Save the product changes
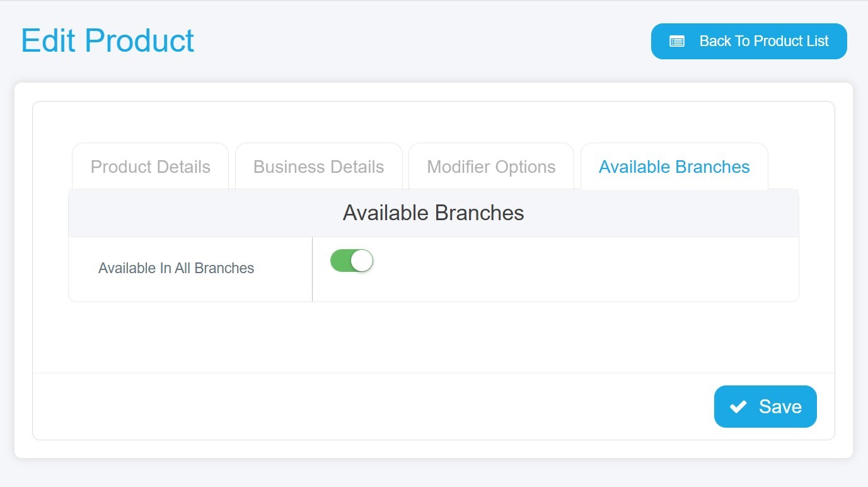Viewport: 868px width, 487px height. [x=765, y=407]
